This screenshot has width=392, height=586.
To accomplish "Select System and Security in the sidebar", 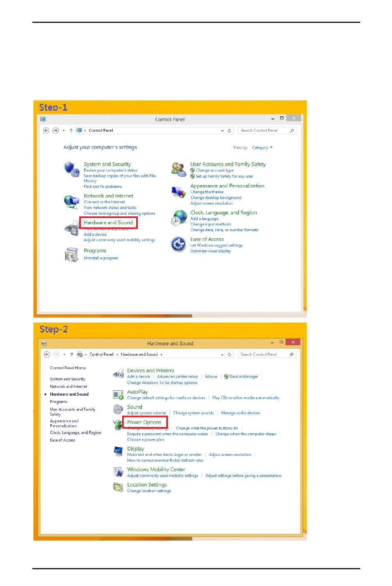I will [68, 379].
